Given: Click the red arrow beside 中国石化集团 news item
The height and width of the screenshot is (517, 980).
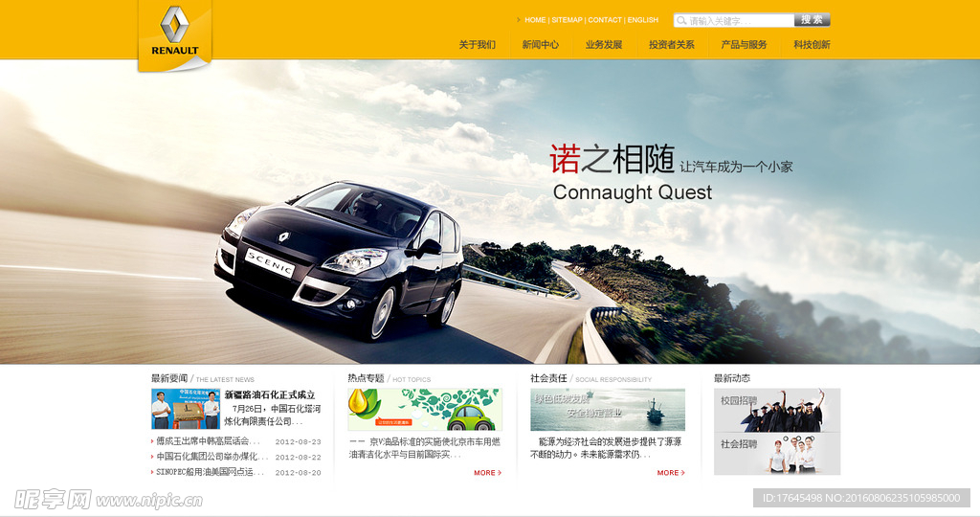Looking at the screenshot, I should point(152,457).
